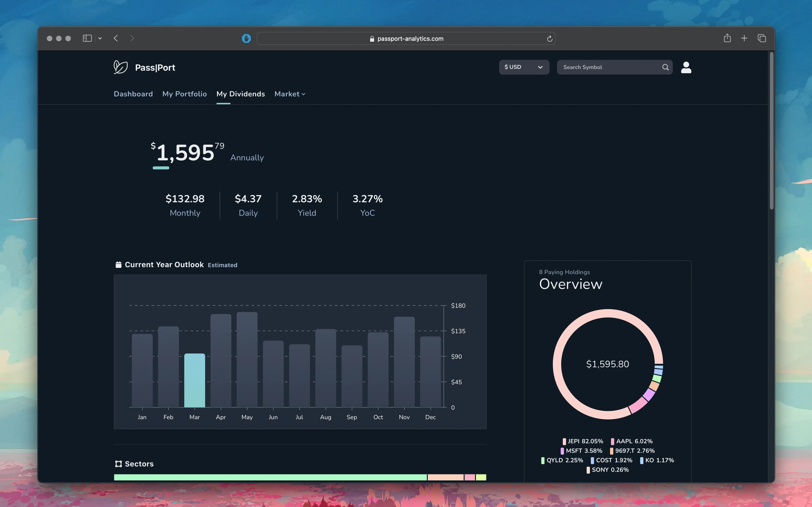Click the QYLD 2.25% legend entry
The width and height of the screenshot is (812, 507).
(562, 460)
